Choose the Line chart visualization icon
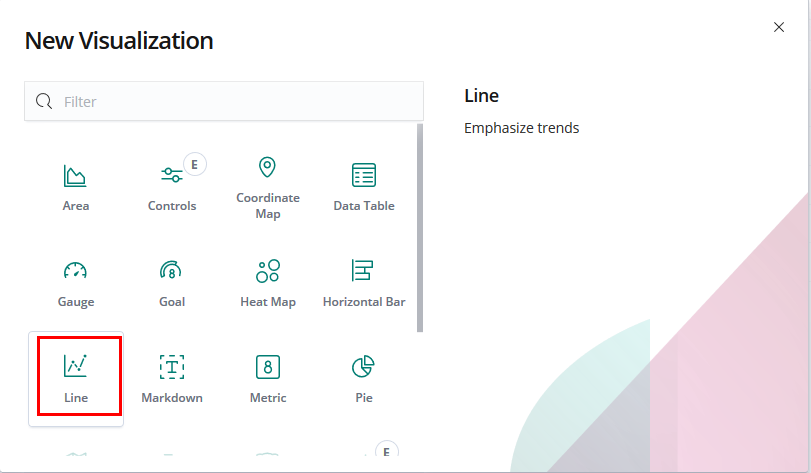 click(x=76, y=366)
